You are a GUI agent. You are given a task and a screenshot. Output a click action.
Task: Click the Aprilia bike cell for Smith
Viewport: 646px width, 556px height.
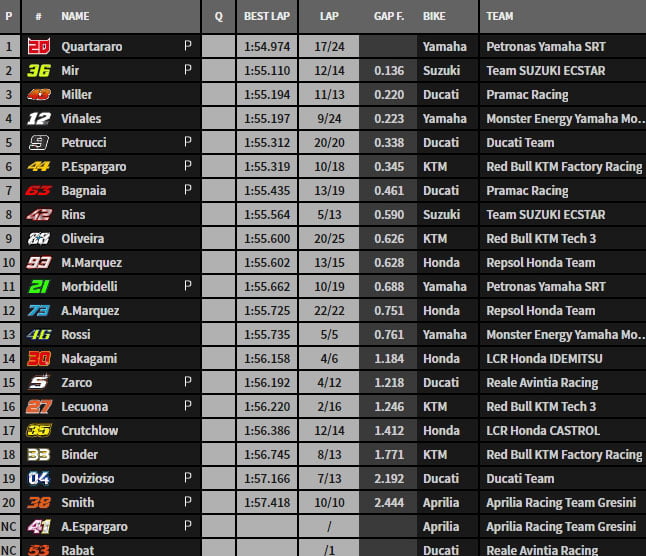tap(441, 502)
